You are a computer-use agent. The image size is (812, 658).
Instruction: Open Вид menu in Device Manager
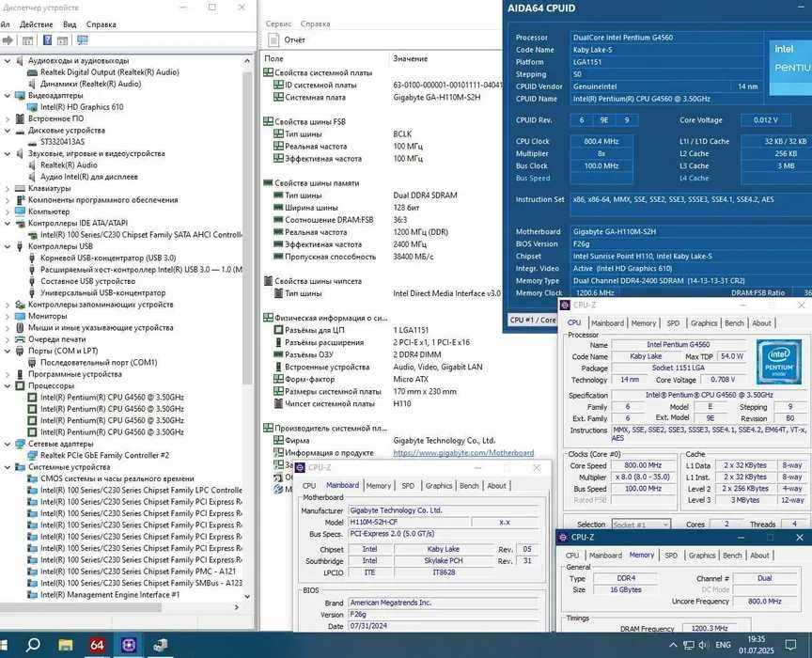pyautogui.click(x=70, y=24)
